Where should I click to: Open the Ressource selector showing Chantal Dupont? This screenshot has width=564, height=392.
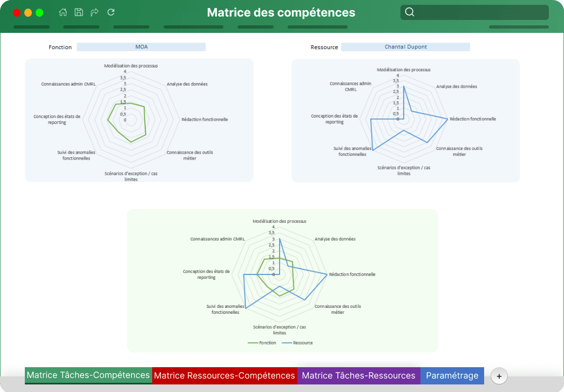point(405,47)
